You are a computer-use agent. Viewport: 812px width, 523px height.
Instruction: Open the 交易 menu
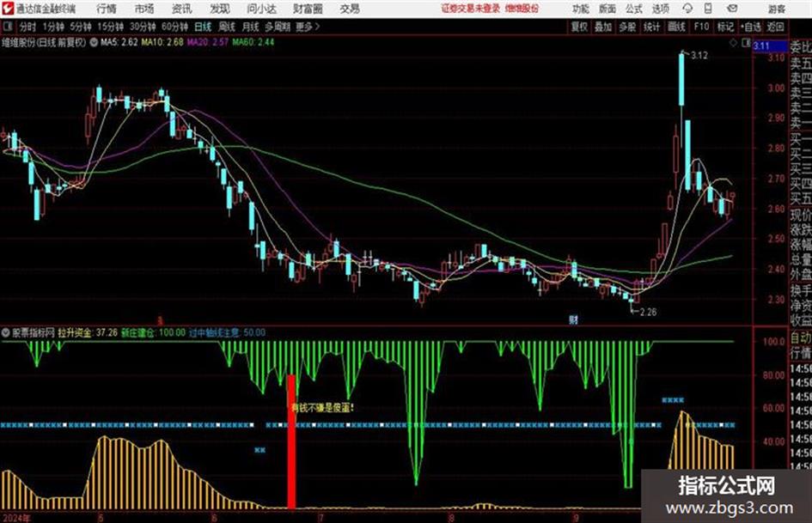350,9
